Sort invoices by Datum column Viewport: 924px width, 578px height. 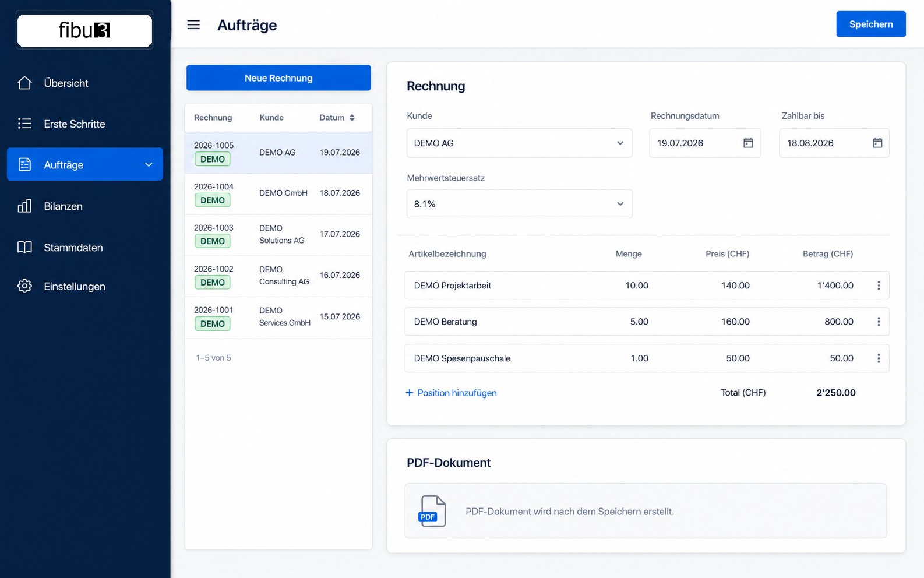337,118
